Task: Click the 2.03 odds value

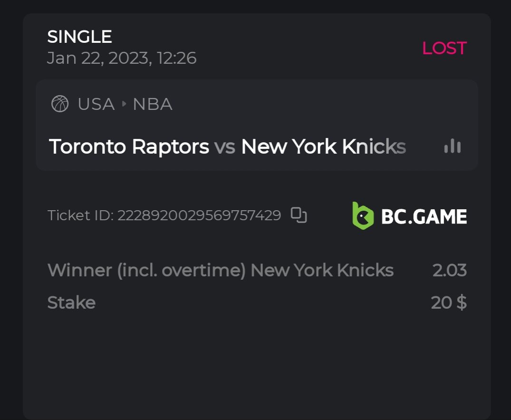Action: (x=449, y=270)
